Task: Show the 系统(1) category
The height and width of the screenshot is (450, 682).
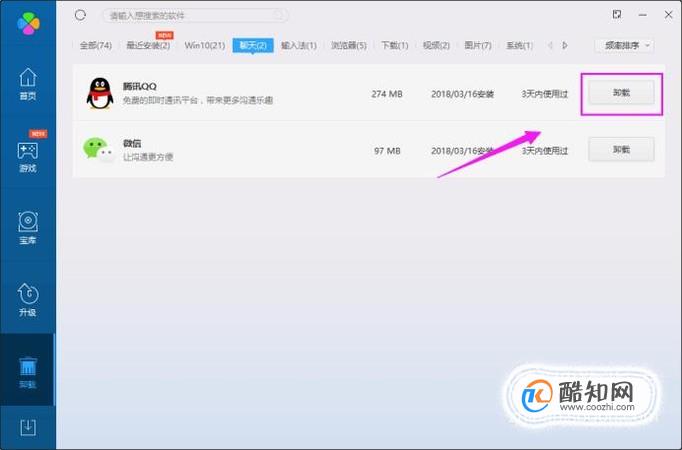Action: click(x=519, y=46)
